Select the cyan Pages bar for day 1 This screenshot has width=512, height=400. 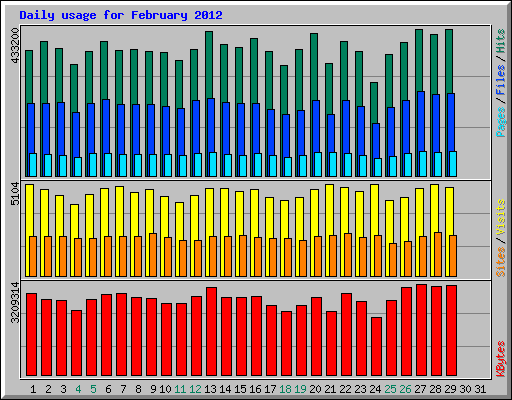[33, 165]
